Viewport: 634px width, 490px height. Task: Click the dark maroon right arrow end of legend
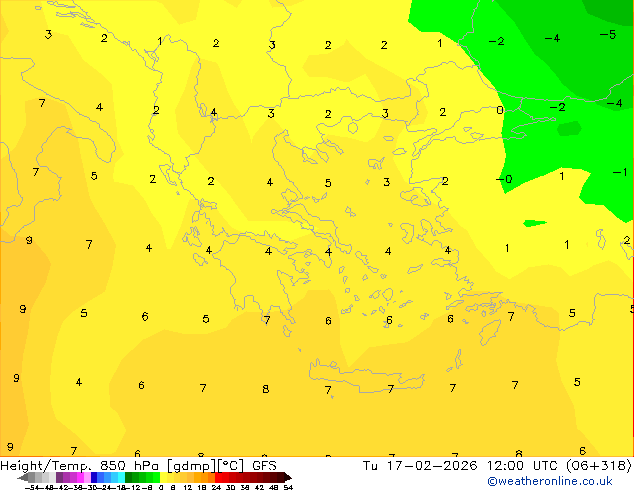287,477
